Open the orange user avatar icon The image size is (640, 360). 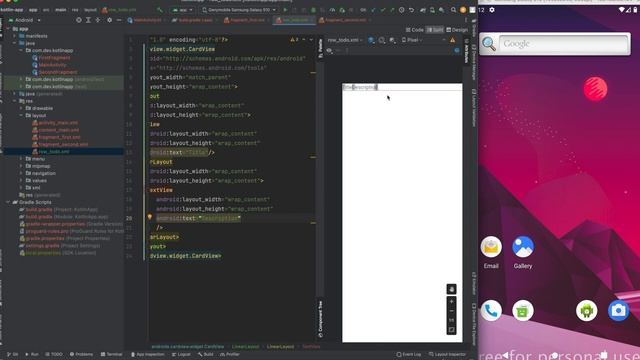[463, 10]
